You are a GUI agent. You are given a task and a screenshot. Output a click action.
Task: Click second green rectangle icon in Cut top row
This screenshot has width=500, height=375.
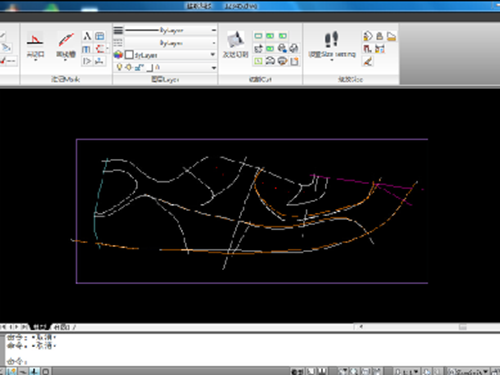pyautogui.click(x=270, y=36)
